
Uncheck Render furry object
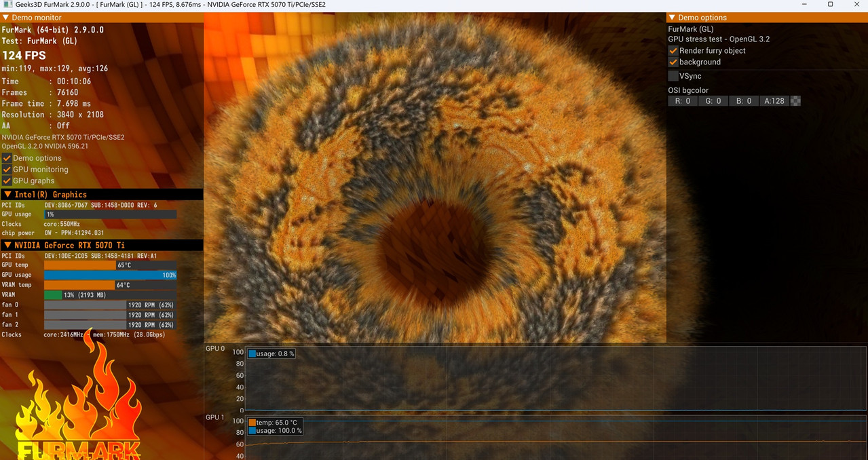673,51
